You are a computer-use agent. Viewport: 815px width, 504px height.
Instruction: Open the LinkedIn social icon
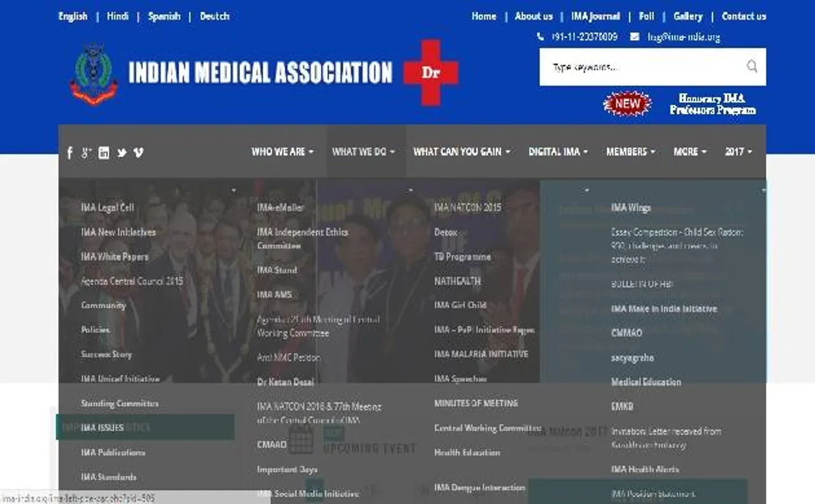pos(104,153)
